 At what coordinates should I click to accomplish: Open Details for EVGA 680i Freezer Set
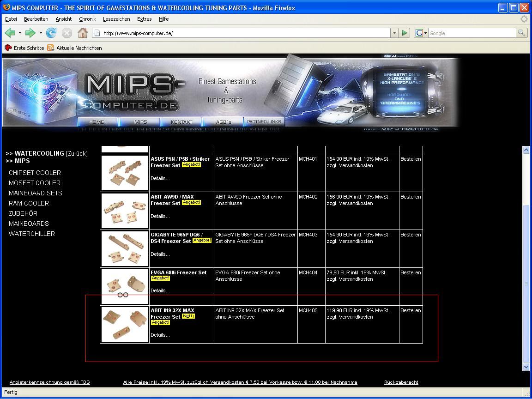pyautogui.click(x=160, y=291)
